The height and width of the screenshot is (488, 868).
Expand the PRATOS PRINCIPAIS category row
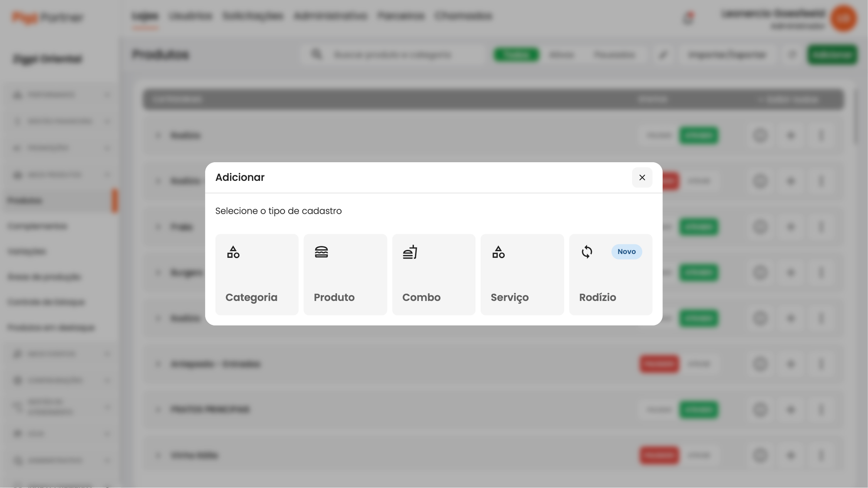pos(158,409)
